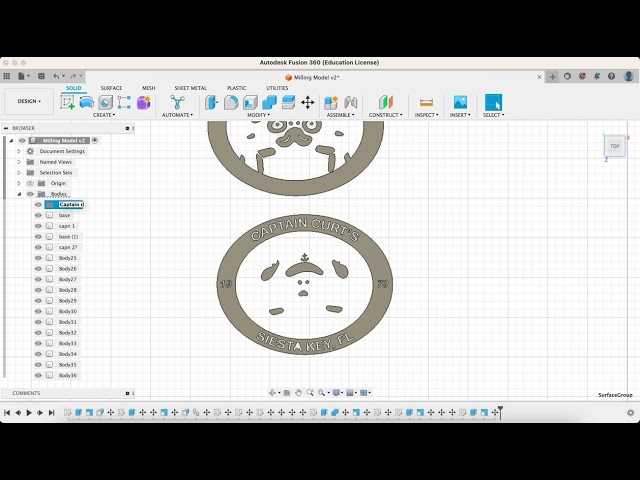
Task: Click the Extrude tool icon
Action: pos(87,102)
